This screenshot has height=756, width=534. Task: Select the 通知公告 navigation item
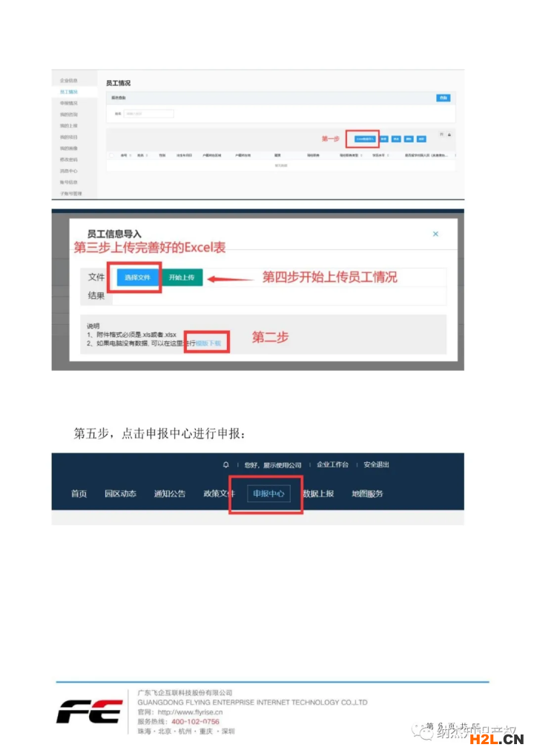pos(170,493)
